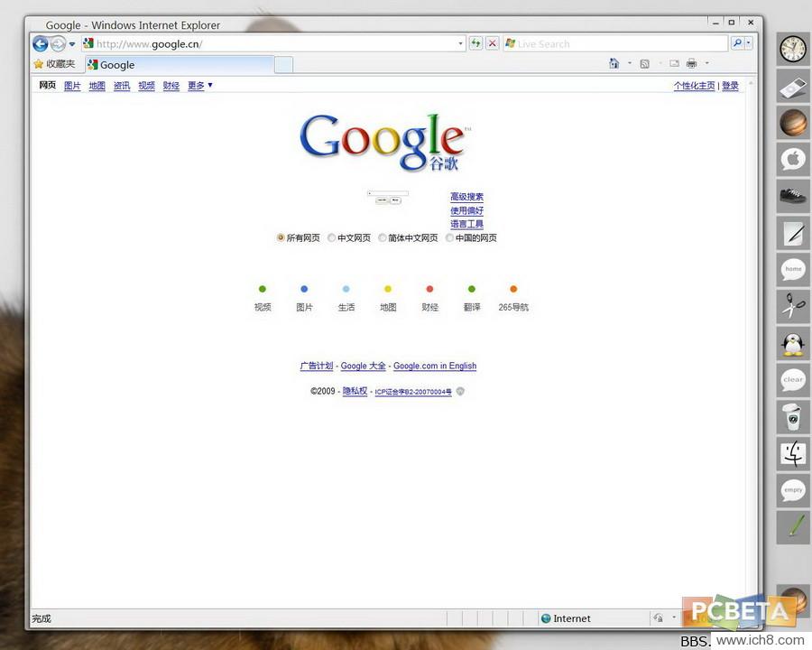Image resolution: width=812 pixels, height=650 pixels.
Task: Click the 高级搜索 advanced search link
Action: pyautogui.click(x=466, y=197)
